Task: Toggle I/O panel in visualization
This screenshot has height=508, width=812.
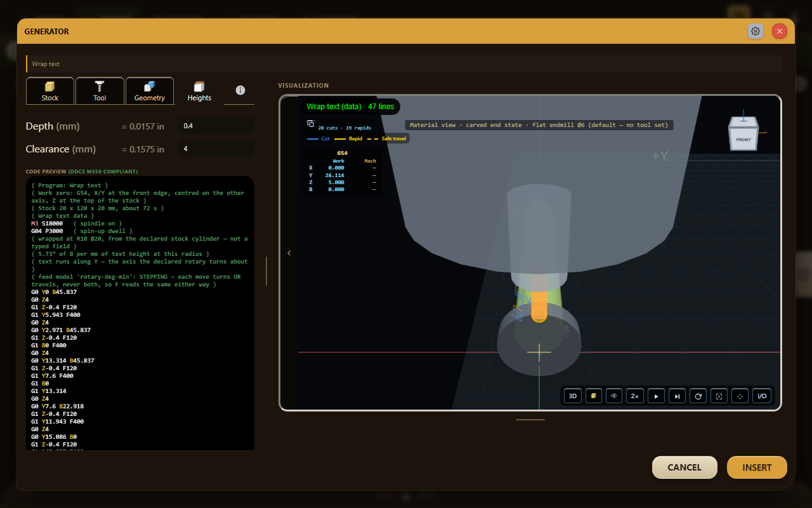Action: click(762, 396)
